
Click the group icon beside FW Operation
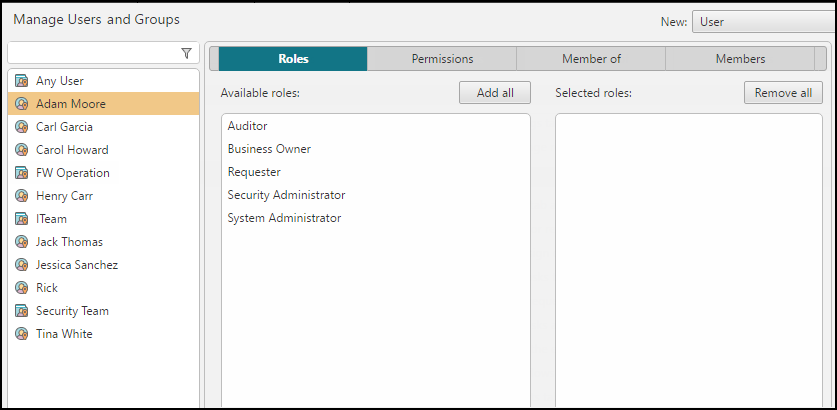(x=22, y=173)
